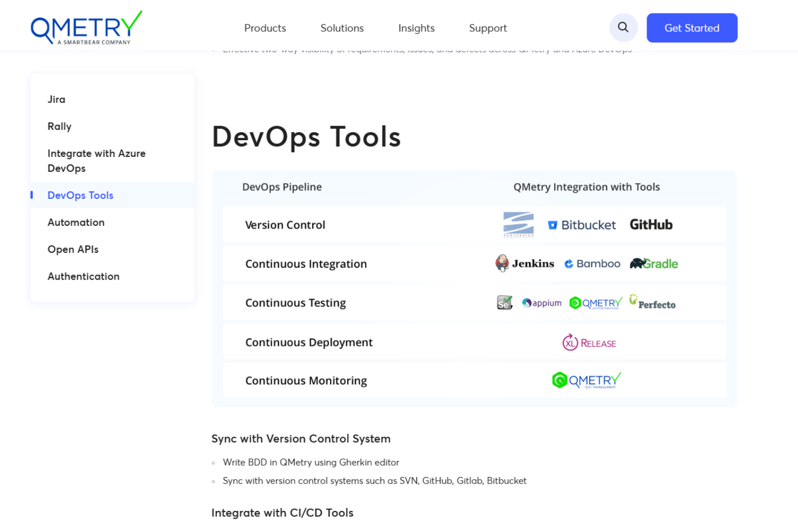This screenshot has width=798, height=532.
Task: Click the Perfecto logo
Action: [x=652, y=303]
